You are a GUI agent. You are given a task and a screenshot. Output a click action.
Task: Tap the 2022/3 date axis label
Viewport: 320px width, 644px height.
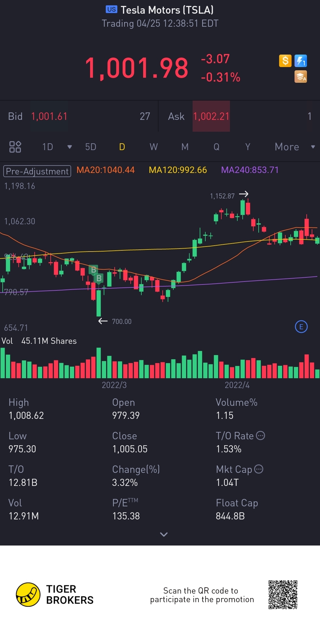tap(114, 385)
